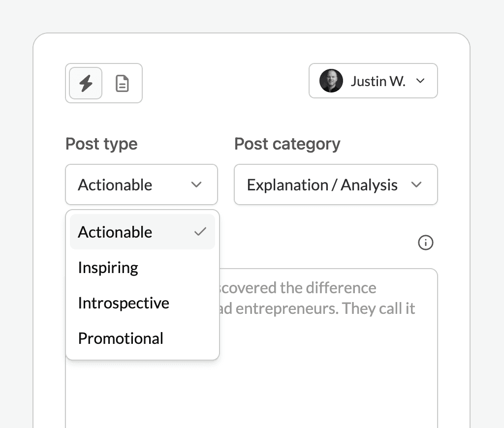Open the Post category chevron arrow
This screenshot has width=504, height=428.
pyautogui.click(x=416, y=185)
